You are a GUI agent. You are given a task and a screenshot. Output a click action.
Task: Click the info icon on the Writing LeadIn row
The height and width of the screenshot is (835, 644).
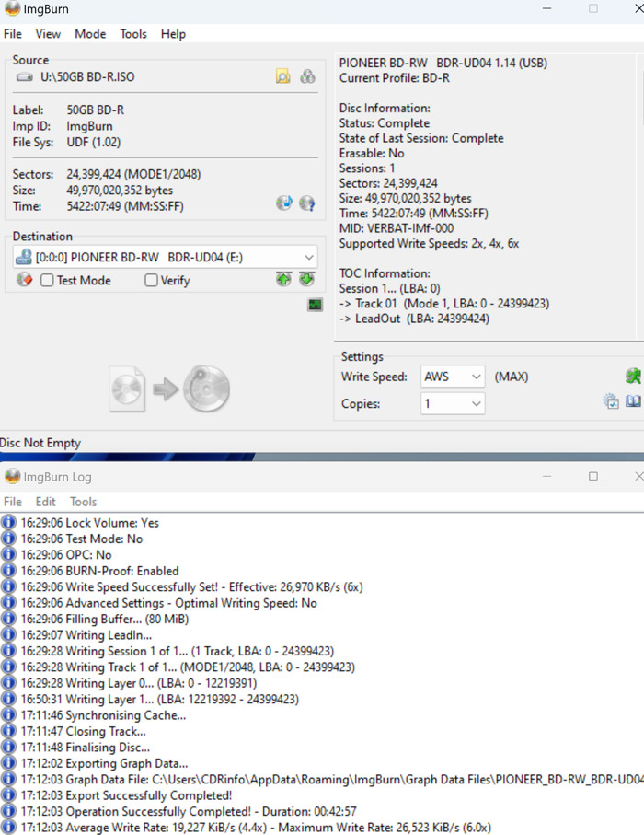[x=8, y=635]
